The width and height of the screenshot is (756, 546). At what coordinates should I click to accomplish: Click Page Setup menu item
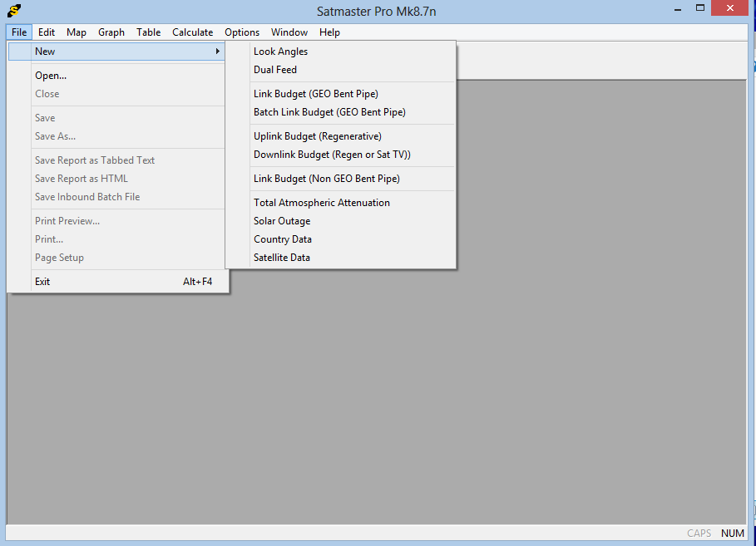point(116,258)
